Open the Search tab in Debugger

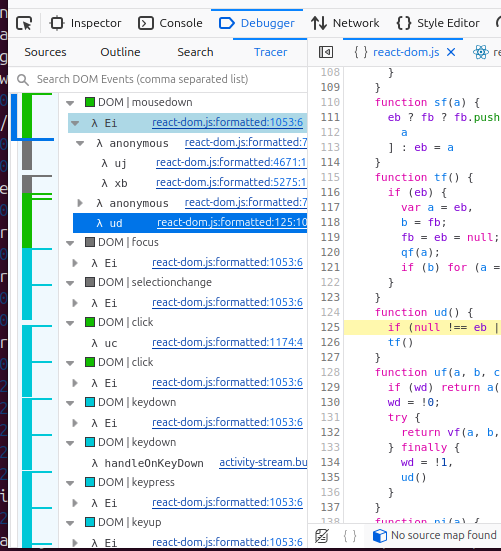tap(195, 52)
